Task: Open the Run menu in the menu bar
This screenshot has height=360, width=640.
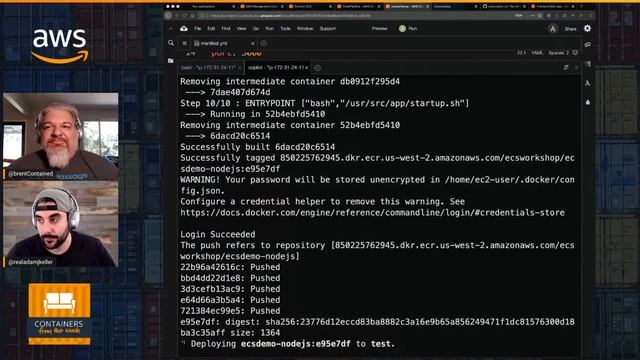Action: [x=269, y=29]
